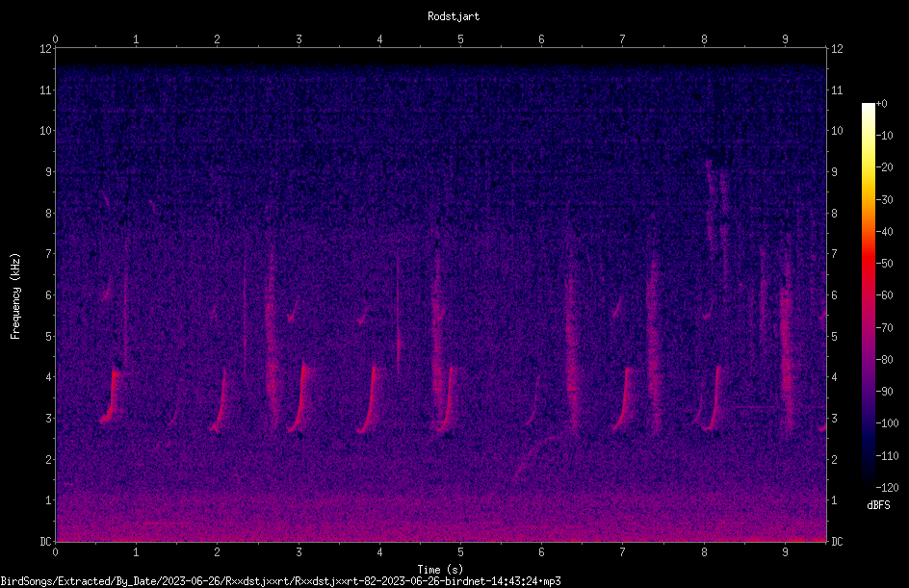The width and height of the screenshot is (909, 588).
Task: Select the 11 tick on right frequency axis
Action: coord(837,89)
